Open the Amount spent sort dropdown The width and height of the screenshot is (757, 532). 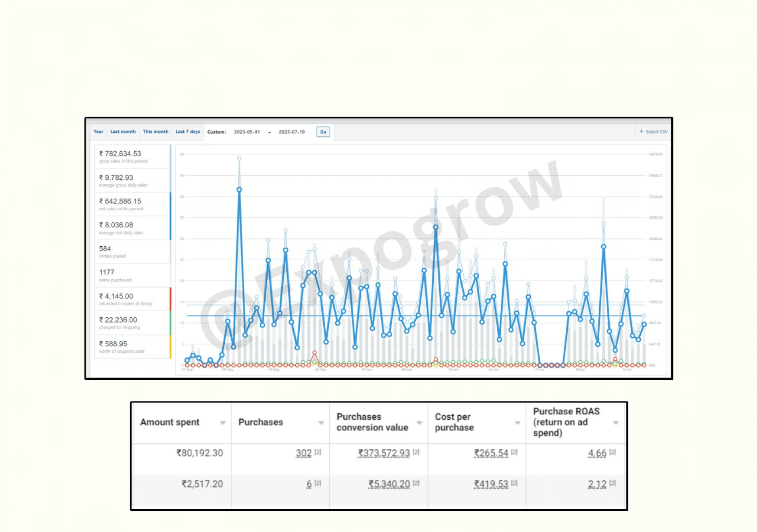click(x=222, y=422)
